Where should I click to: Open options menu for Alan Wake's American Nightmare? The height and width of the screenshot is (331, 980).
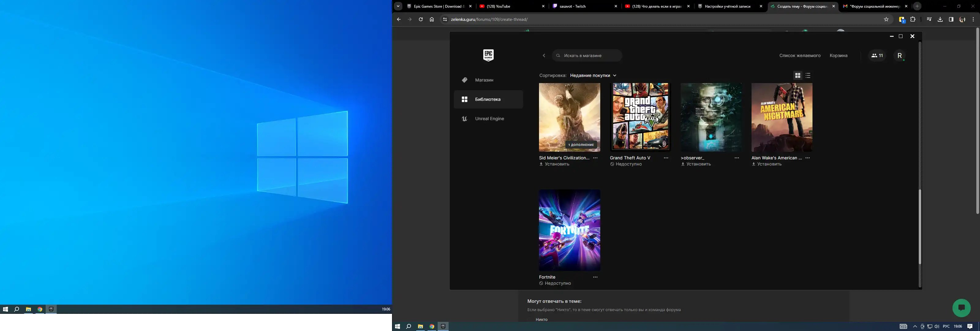(808, 158)
